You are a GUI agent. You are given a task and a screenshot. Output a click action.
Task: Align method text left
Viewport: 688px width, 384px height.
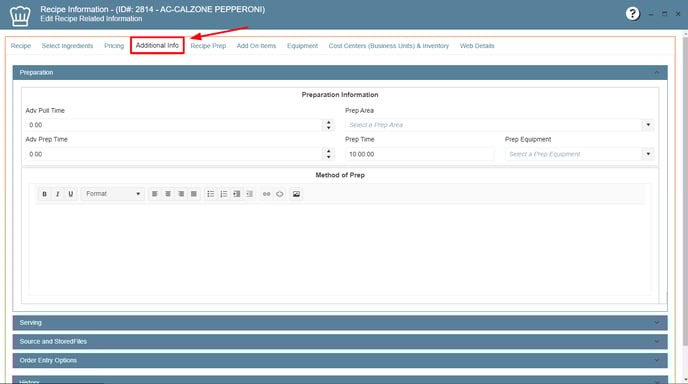click(154, 194)
